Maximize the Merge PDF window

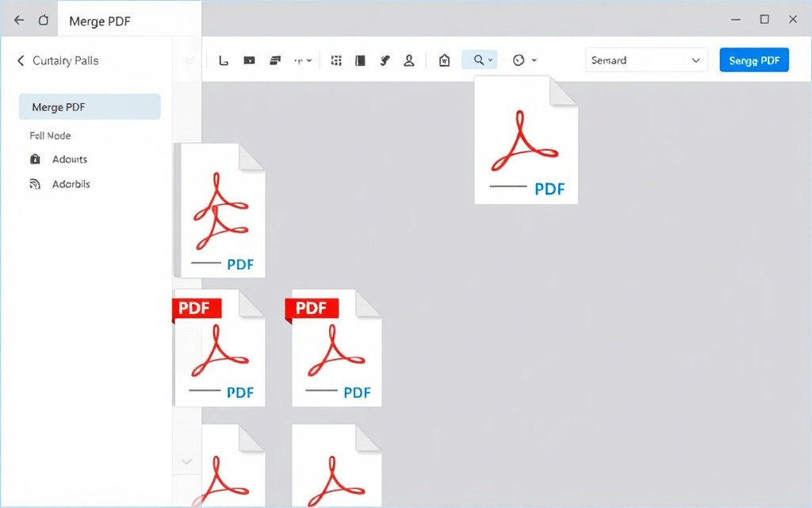tap(764, 19)
